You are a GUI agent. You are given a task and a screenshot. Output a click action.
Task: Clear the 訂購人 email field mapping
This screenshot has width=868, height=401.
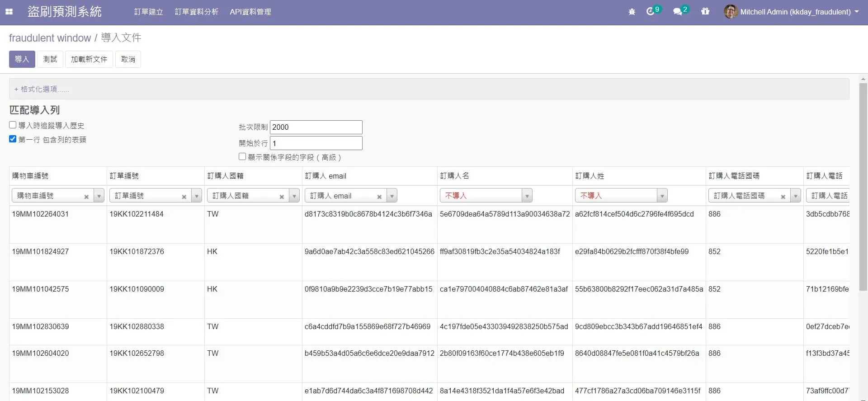coord(379,197)
